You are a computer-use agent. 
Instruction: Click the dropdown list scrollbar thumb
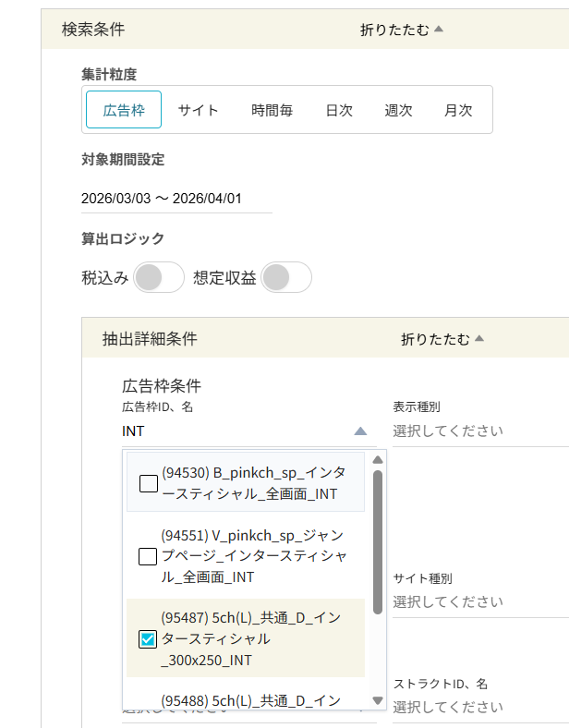(377, 542)
